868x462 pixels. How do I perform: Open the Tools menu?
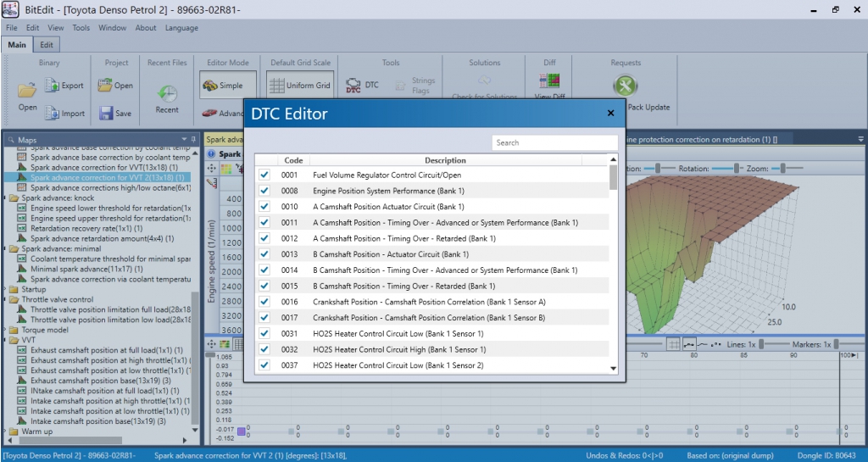[x=81, y=28]
